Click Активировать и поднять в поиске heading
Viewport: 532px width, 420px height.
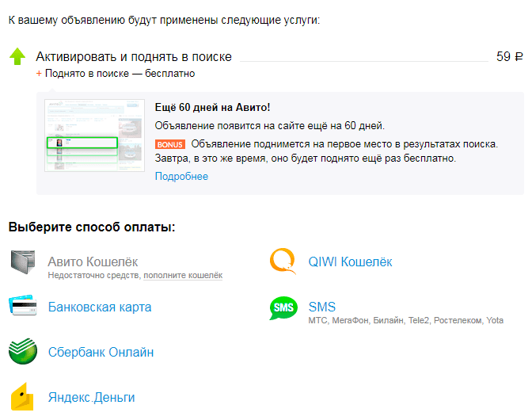134,57
